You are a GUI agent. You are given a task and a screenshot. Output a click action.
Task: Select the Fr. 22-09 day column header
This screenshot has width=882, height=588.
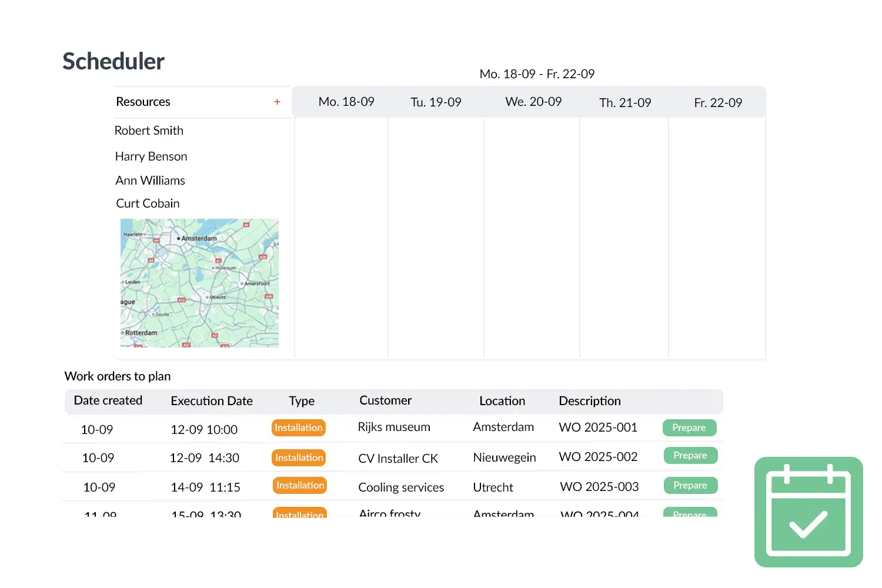coord(718,103)
